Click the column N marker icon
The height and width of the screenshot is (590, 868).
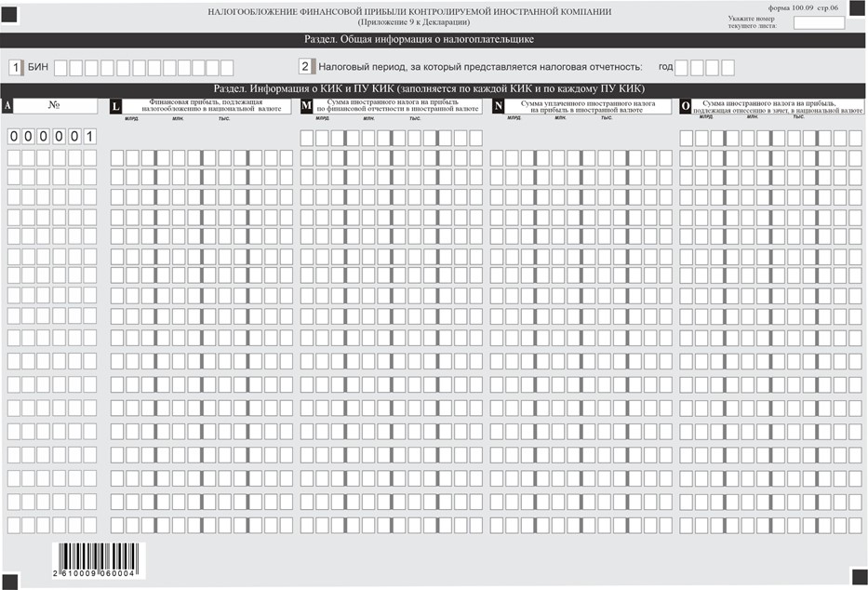pyautogui.click(x=498, y=106)
